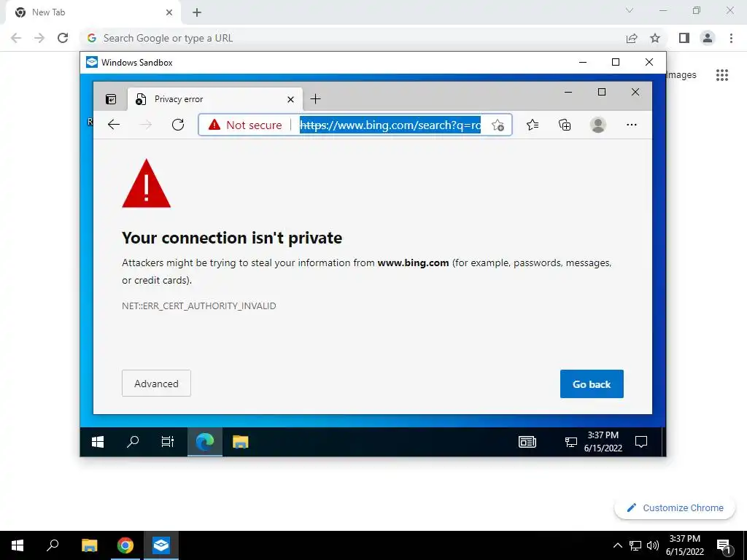Open Chrome's tab search dropdown chevron
Viewport: 747px width, 560px height.
630,10
